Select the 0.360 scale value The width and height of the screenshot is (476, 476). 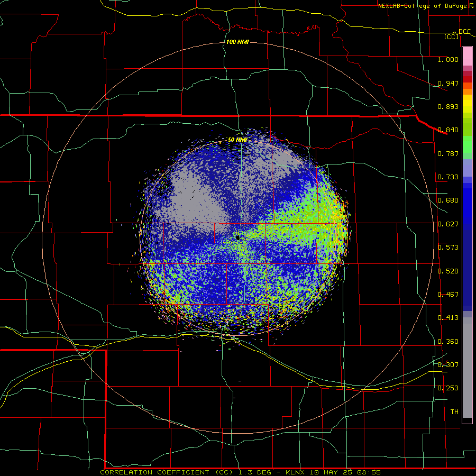click(448, 342)
